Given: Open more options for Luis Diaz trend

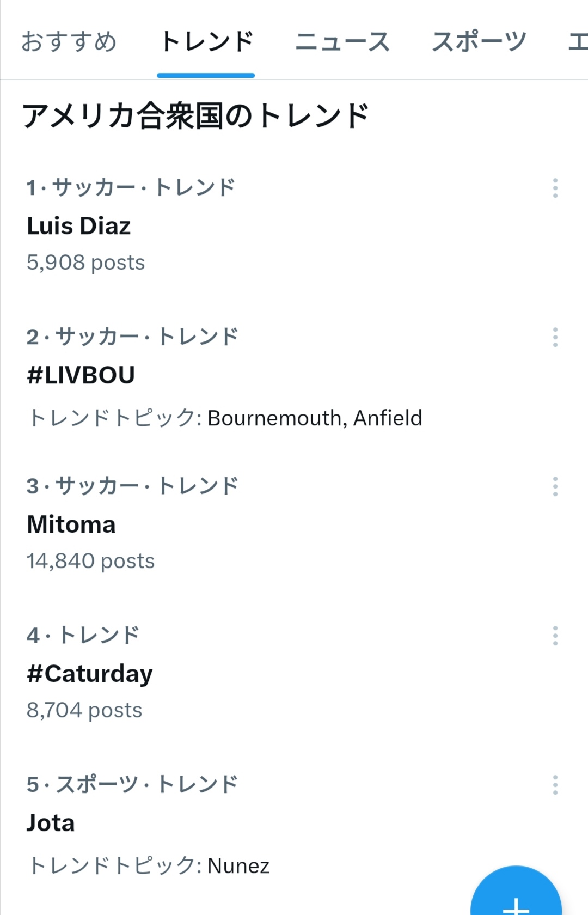Looking at the screenshot, I should coord(555,188).
